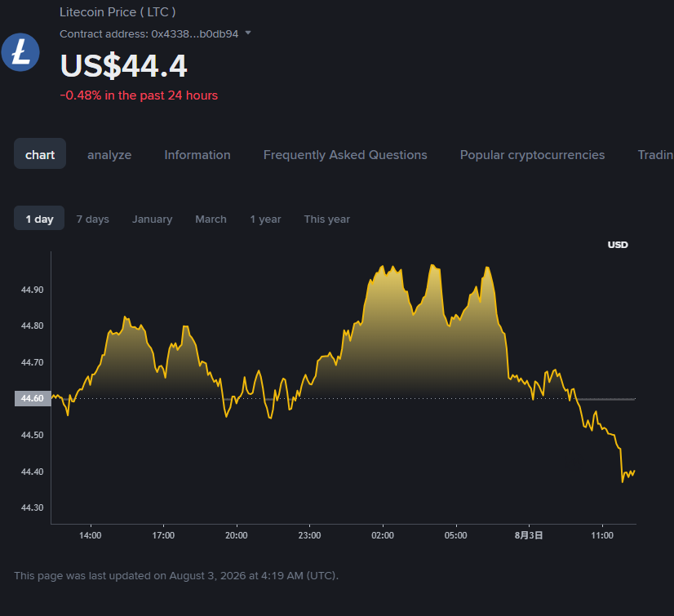This screenshot has height=616, width=674.
Task: Click the 8月3日 date axis label
Action: click(529, 535)
